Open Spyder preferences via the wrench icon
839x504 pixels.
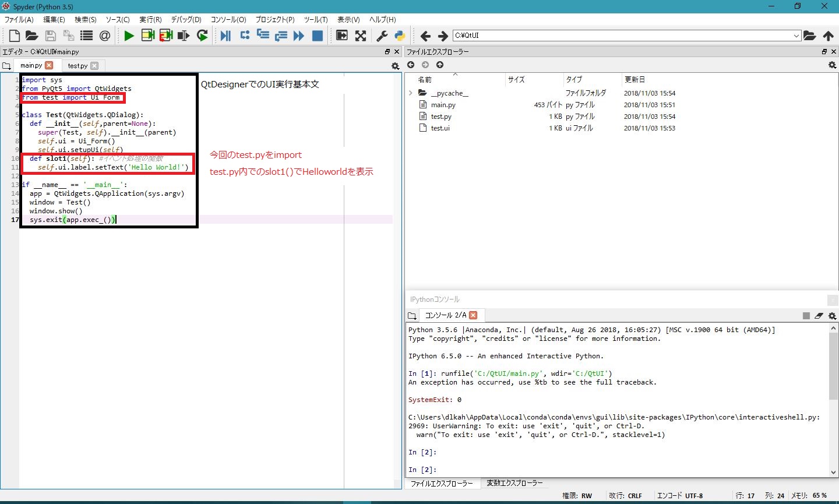coord(380,36)
